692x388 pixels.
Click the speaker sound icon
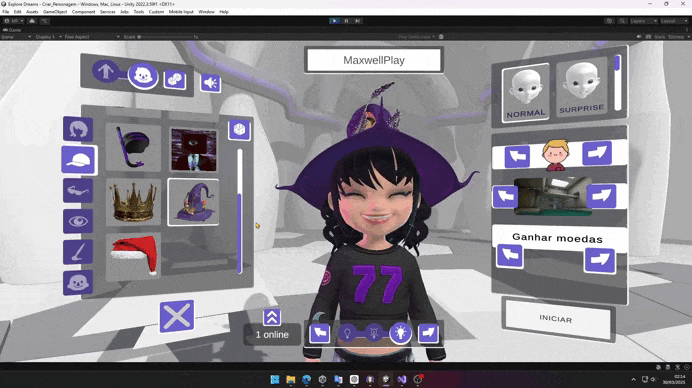coord(211,83)
